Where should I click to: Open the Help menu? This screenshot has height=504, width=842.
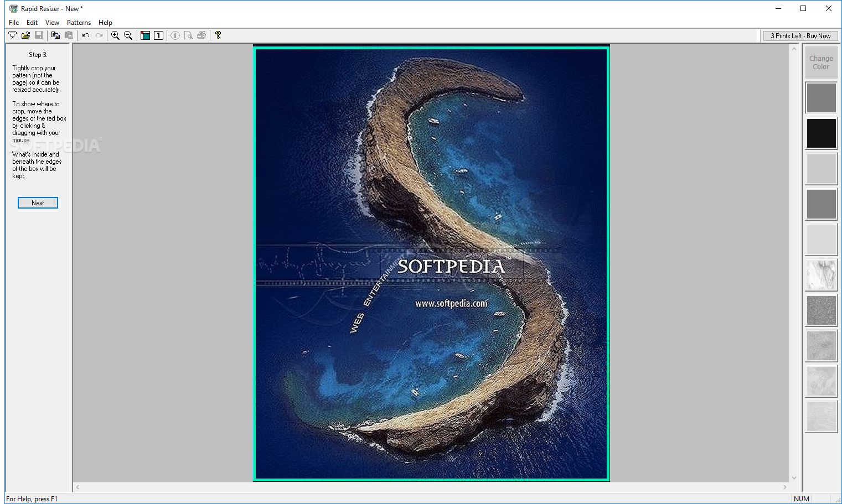coord(105,23)
